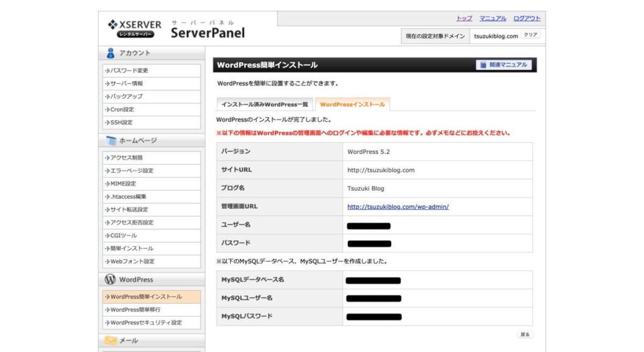Open WordPressセキュリティ設定 in sidebar
Screen dimensions: 644x352
(x=152, y=322)
